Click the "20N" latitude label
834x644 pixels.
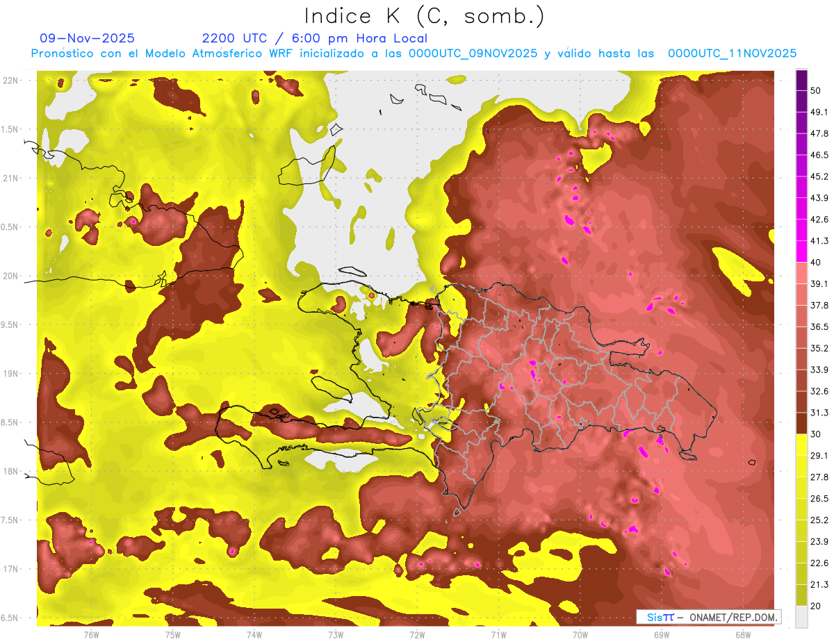(x=10, y=276)
